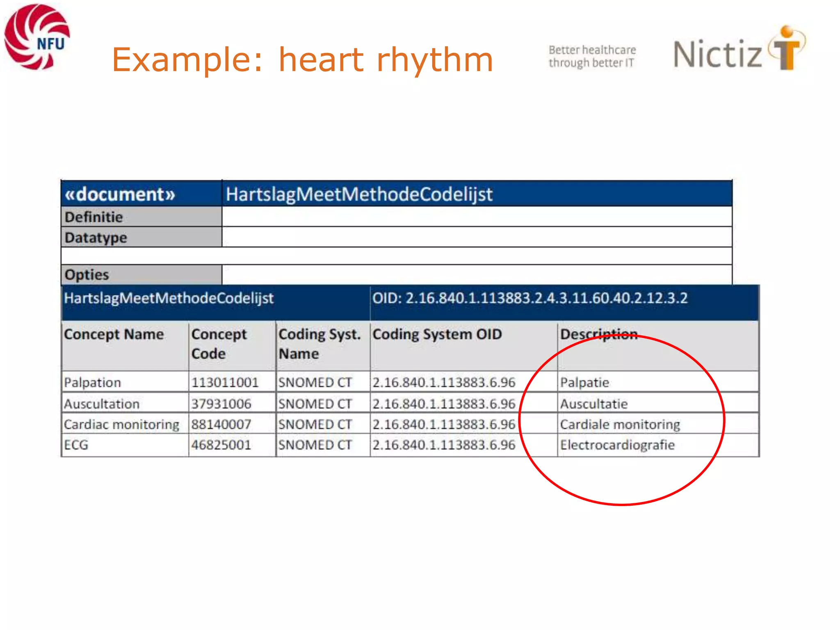Select the 'Example: heart rhythm' slide title

[302, 59]
